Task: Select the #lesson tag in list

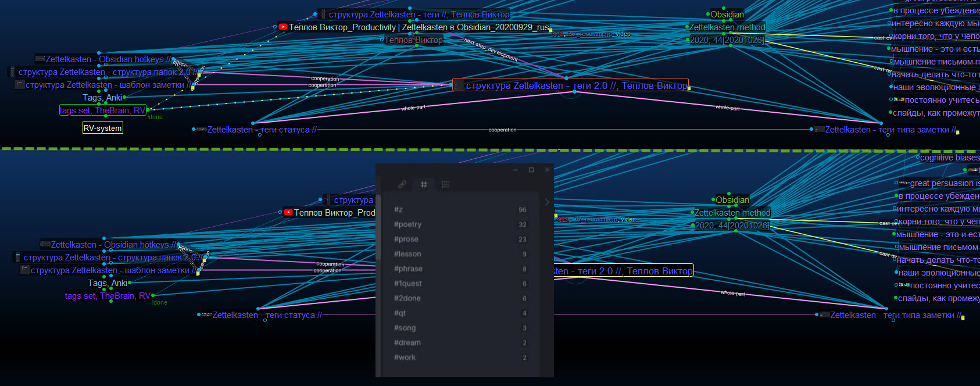Action: pyautogui.click(x=407, y=254)
